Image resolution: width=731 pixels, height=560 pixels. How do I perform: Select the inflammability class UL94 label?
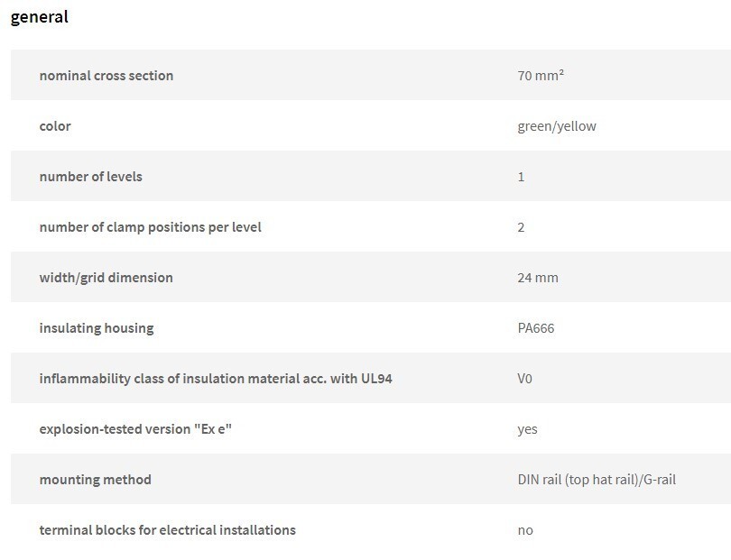(216, 379)
